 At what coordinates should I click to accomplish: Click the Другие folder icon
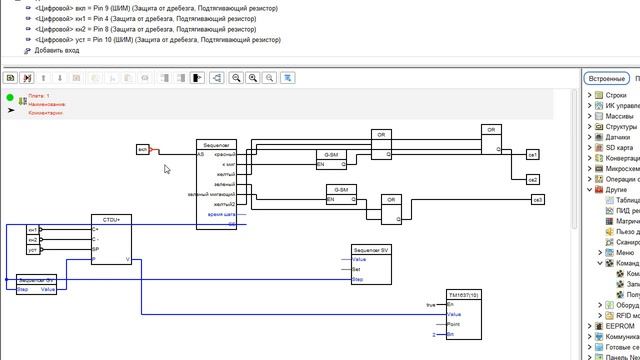point(599,190)
